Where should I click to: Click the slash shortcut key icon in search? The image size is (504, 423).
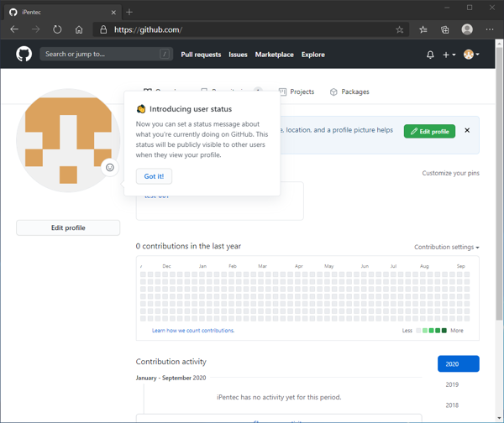[x=165, y=54]
